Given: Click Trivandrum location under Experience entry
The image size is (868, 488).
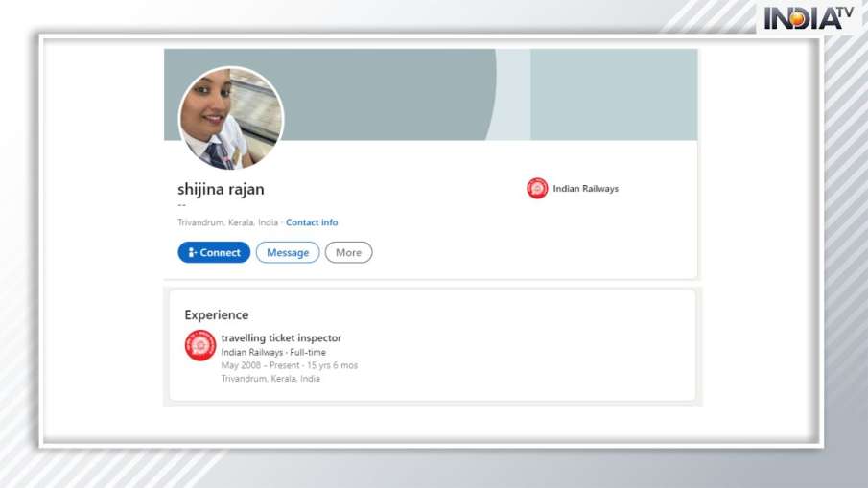Looking at the screenshot, I should [270, 379].
